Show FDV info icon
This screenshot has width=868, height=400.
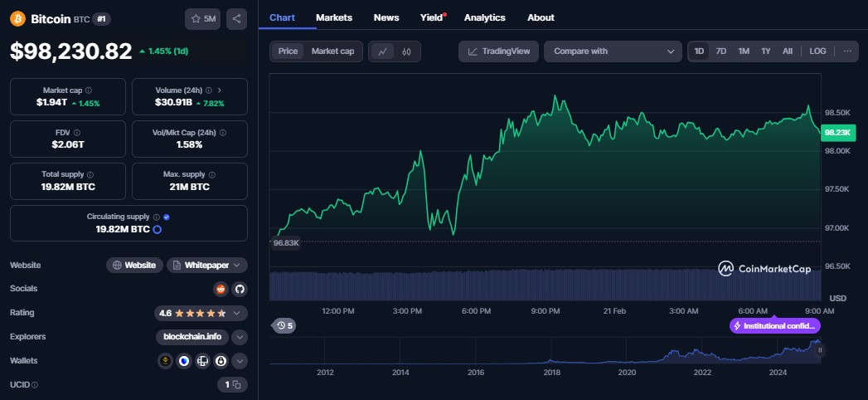click(x=76, y=133)
